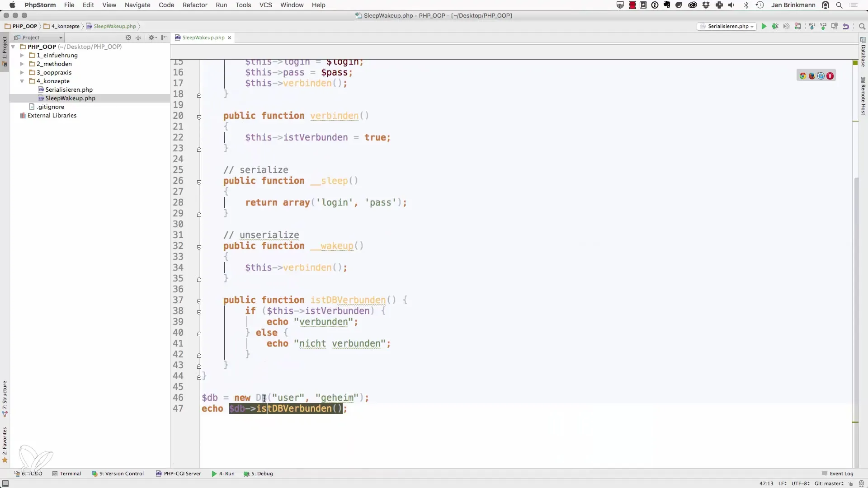Viewport: 868px width, 488px height.
Task: Open preview in Firefox browser icon
Action: pos(812,76)
